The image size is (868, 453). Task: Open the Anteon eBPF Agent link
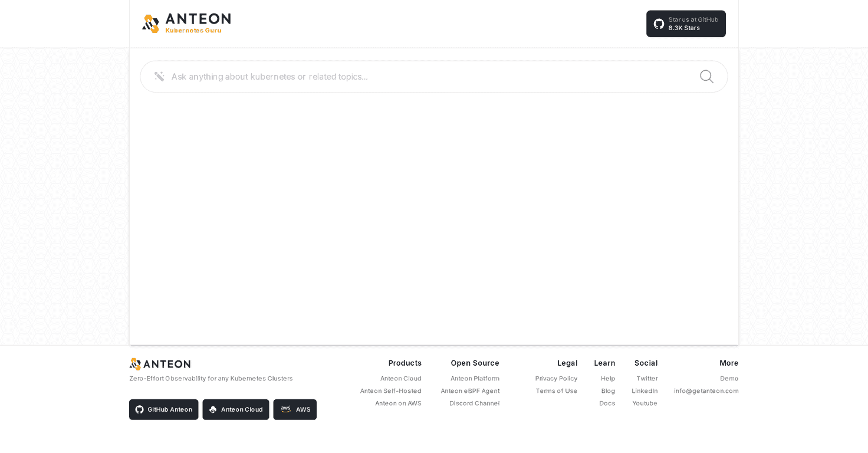tap(470, 390)
